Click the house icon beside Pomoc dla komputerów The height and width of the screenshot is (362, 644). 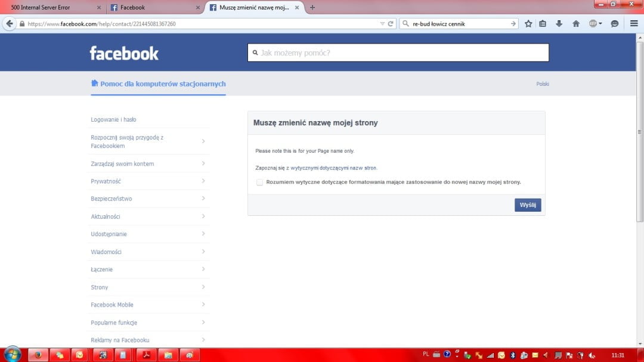coord(94,83)
